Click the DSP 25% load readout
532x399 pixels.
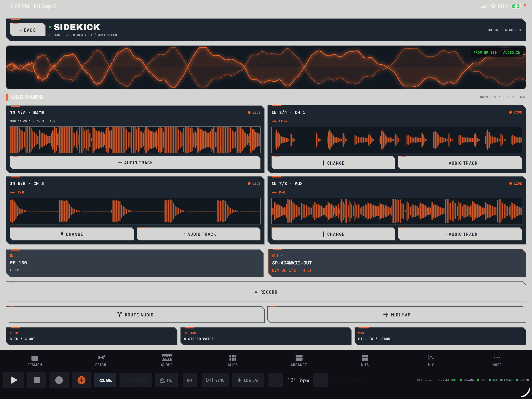pyautogui.click(x=424, y=380)
